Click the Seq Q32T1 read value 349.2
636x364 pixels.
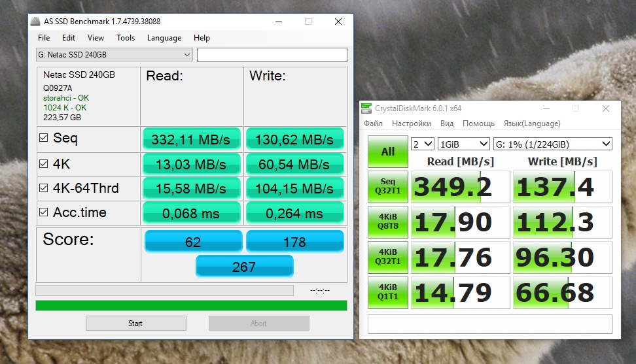[x=461, y=187]
